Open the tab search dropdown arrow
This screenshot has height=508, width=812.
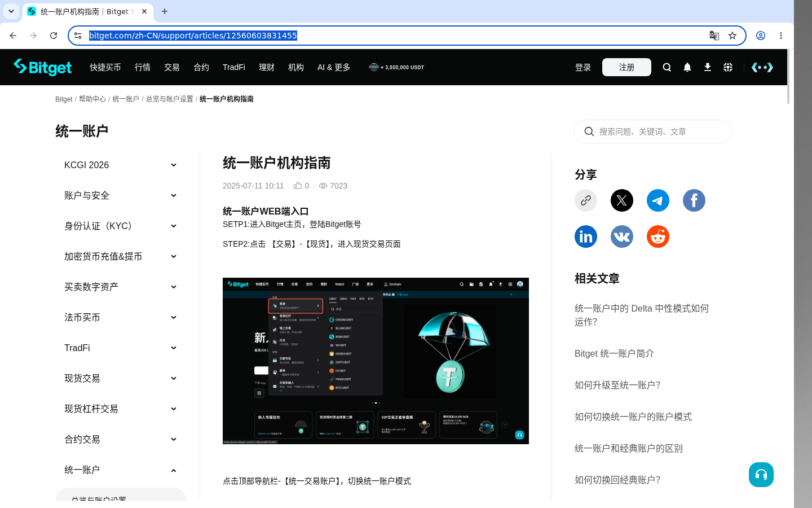coord(11,11)
